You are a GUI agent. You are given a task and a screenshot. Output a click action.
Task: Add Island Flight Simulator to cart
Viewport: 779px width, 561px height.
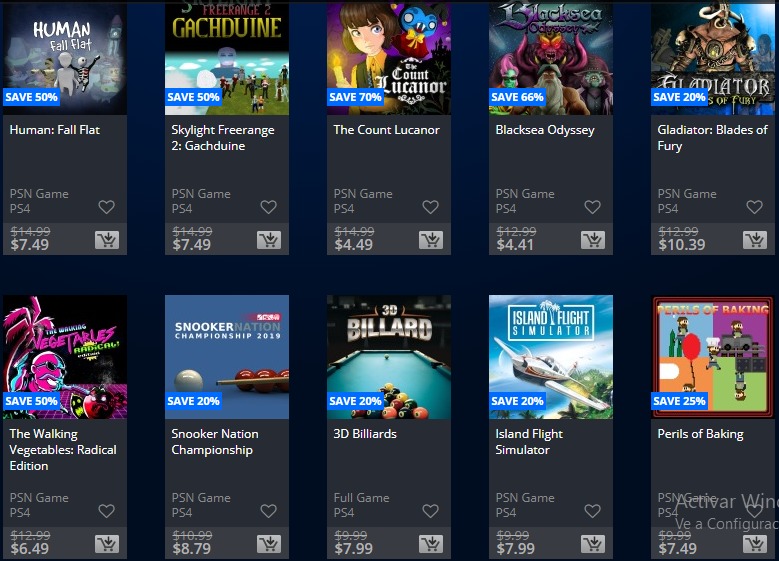pyautogui.click(x=593, y=544)
